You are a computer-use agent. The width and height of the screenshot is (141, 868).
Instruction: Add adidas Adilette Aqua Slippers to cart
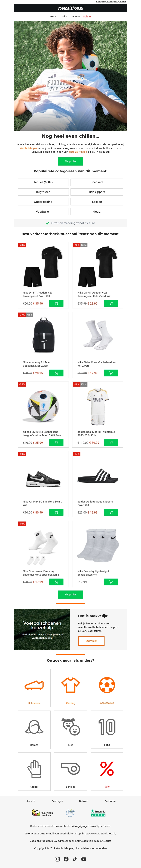coord(111,512)
